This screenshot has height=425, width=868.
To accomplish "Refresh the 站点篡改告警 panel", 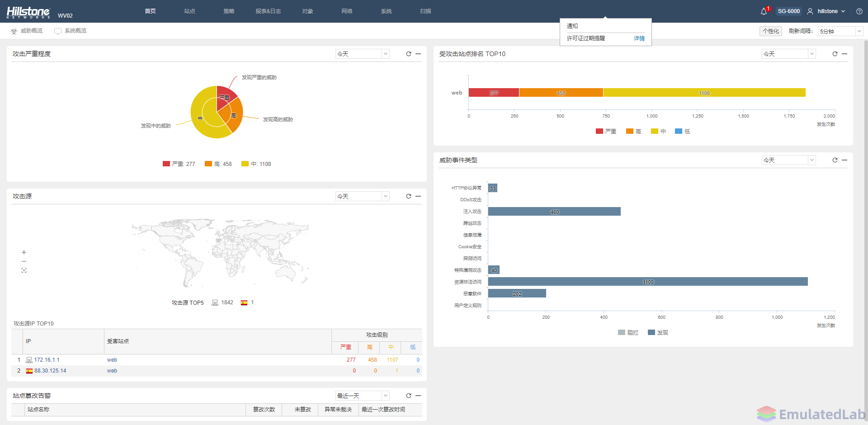I will (409, 396).
